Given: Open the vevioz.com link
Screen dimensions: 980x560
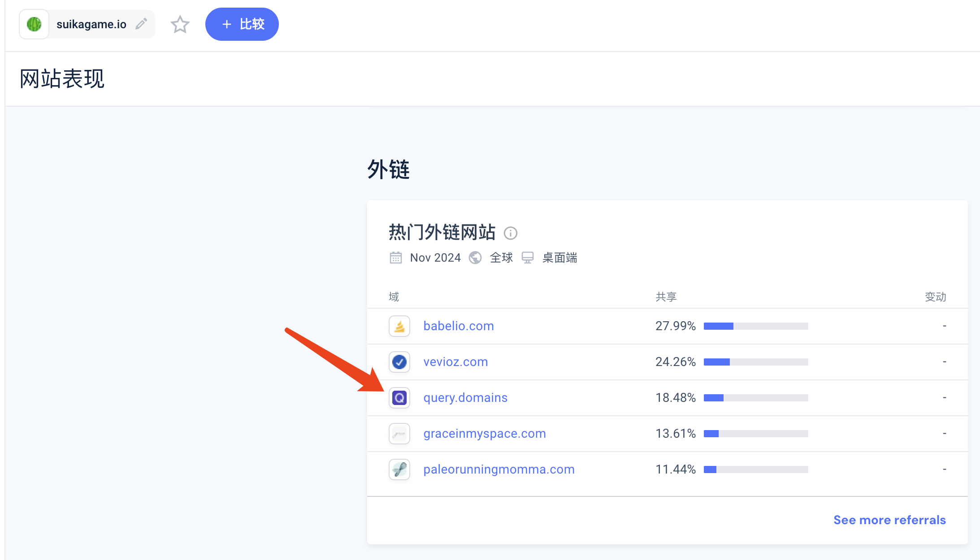Looking at the screenshot, I should [x=455, y=362].
